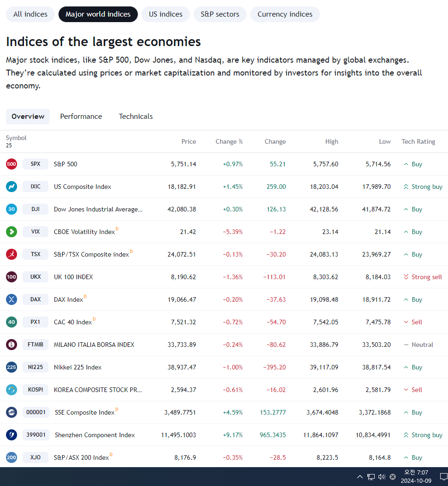Image resolution: width=448 pixels, height=486 pixels.
Task: Click the tray icon with X mark
Action: click(x=393, y=477)
